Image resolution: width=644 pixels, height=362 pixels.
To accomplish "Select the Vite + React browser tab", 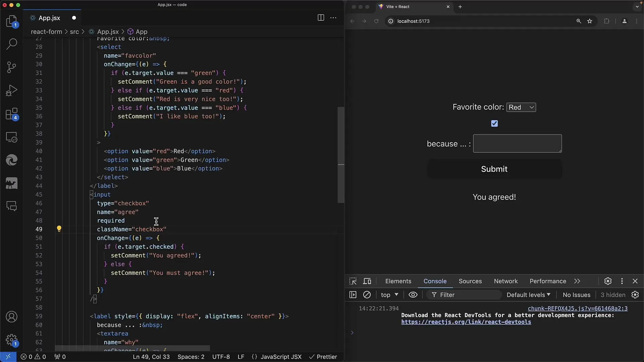I will click(414, 7).
